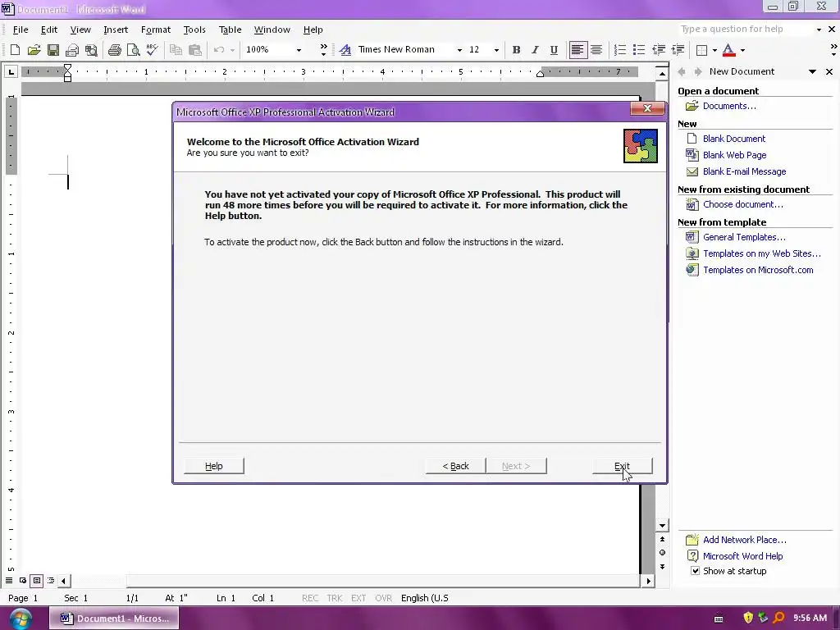Click the Exit button in the wizard
Image resolution: width=840 pixels, height=630 pixels.
click(622, 466)
